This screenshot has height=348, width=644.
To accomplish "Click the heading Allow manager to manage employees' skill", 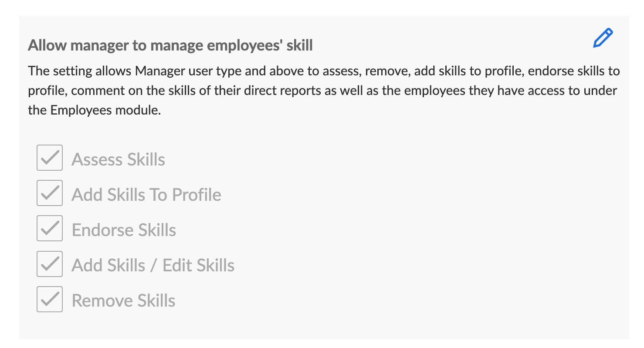I will (170, 45).
